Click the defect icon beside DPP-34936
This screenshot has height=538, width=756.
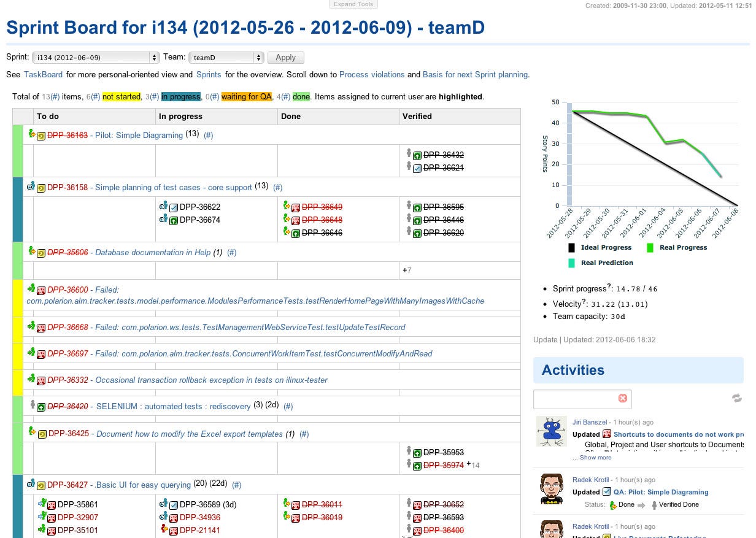click(x=173, y=518)
